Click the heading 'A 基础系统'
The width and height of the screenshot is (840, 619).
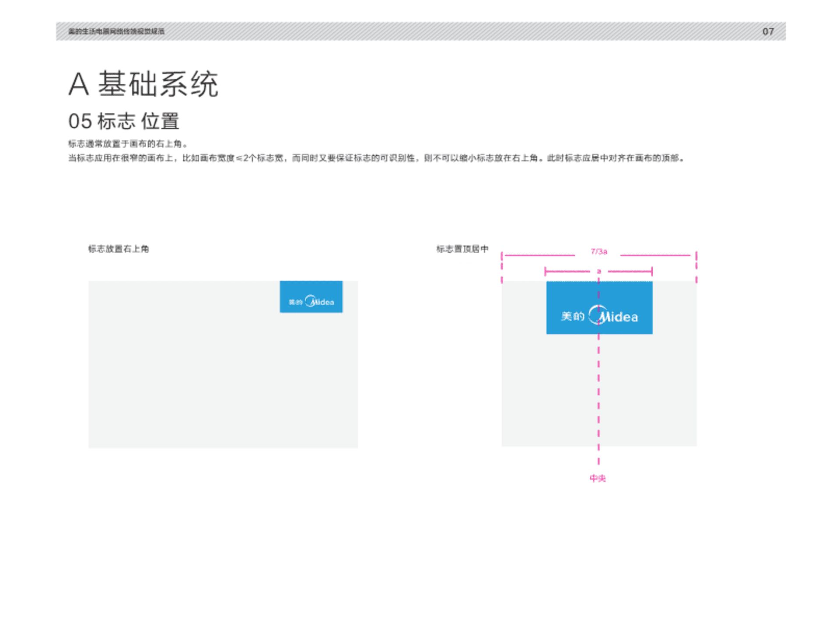143,84
